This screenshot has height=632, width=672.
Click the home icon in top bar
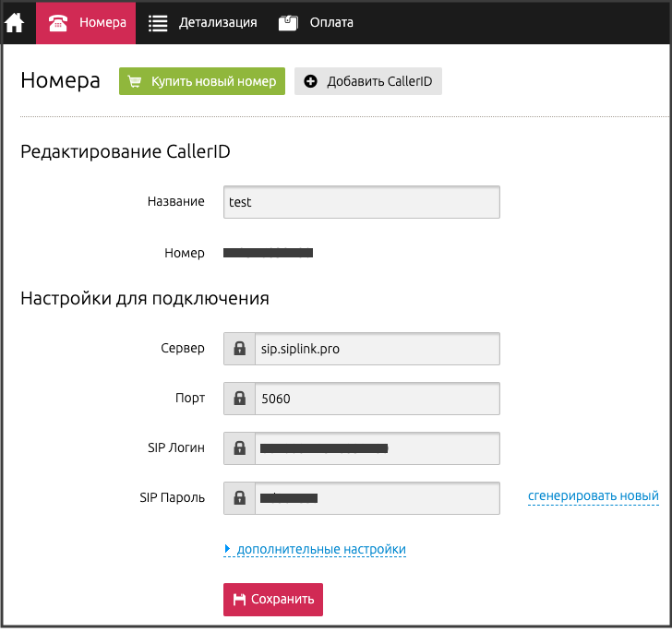tap(15, 22)
